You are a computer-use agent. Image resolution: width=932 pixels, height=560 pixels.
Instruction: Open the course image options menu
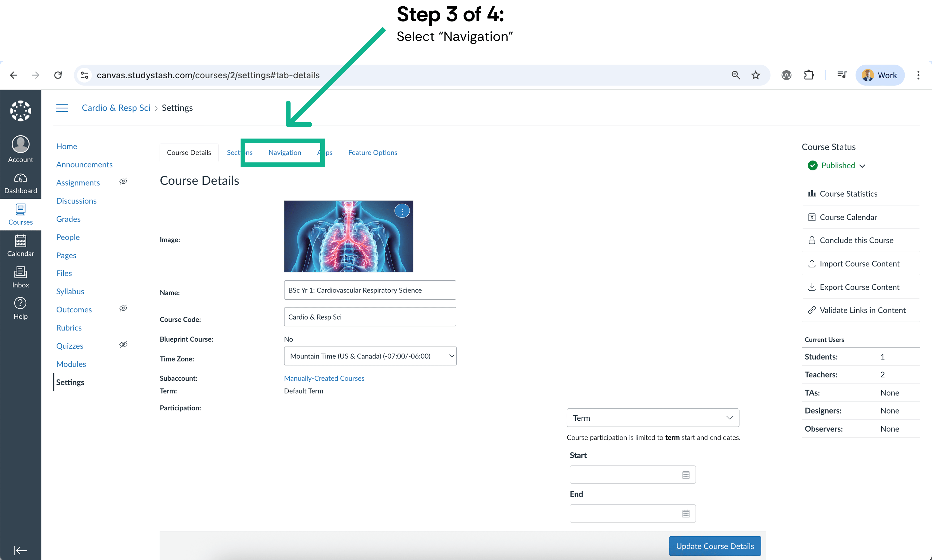click(x=402, y=211)
